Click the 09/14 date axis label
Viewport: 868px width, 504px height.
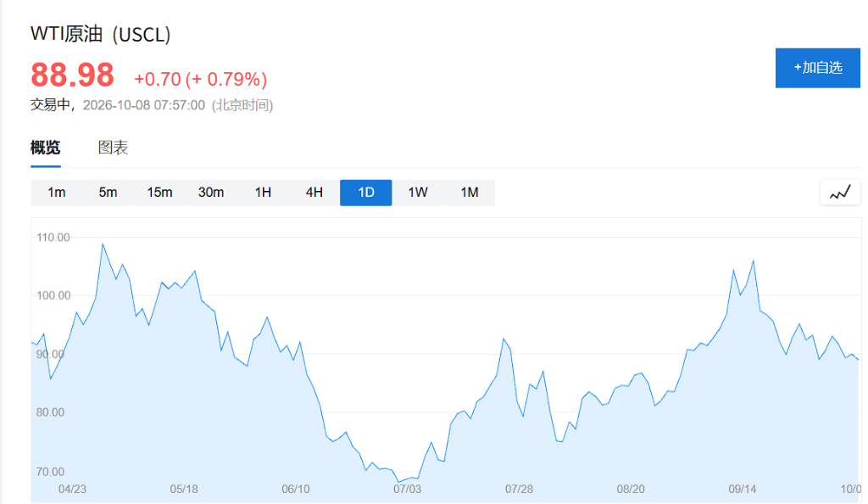pos(743,489)
